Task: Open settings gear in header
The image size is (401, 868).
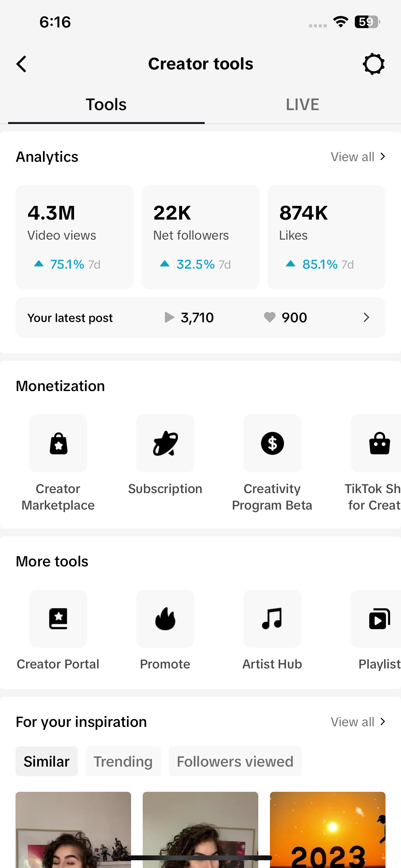Action: [x=373, y=64]
